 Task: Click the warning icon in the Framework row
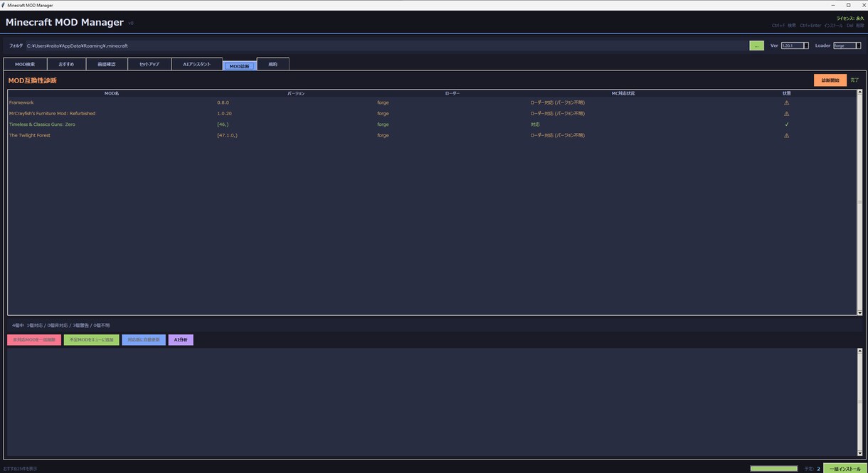[x=786, y=102]
